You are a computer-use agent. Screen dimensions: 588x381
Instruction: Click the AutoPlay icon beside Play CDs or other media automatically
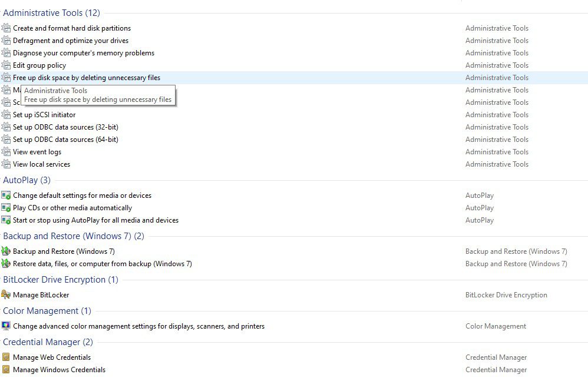tap(6, 208)
